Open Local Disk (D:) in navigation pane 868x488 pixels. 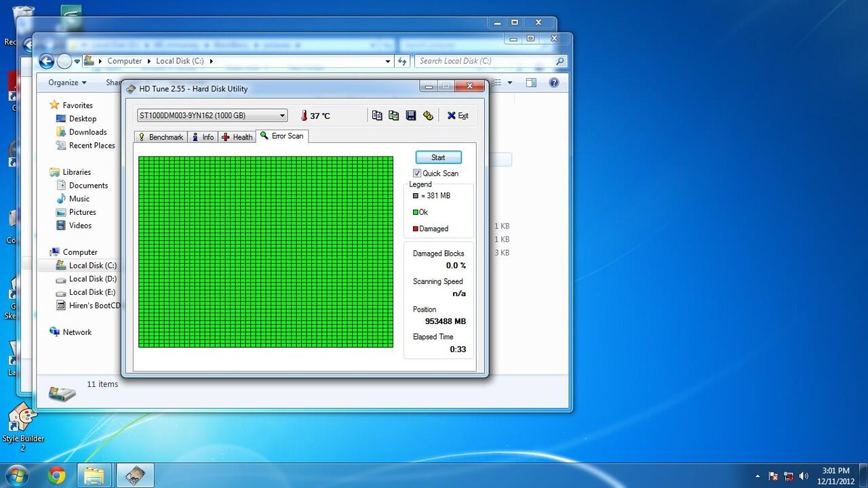pyautogui.click(x=92, y=279)
